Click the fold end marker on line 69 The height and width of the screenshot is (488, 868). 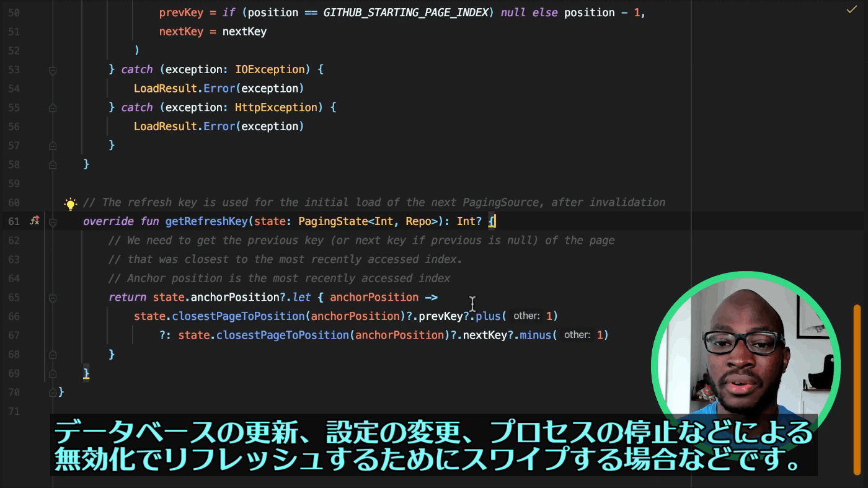point(53,374)
